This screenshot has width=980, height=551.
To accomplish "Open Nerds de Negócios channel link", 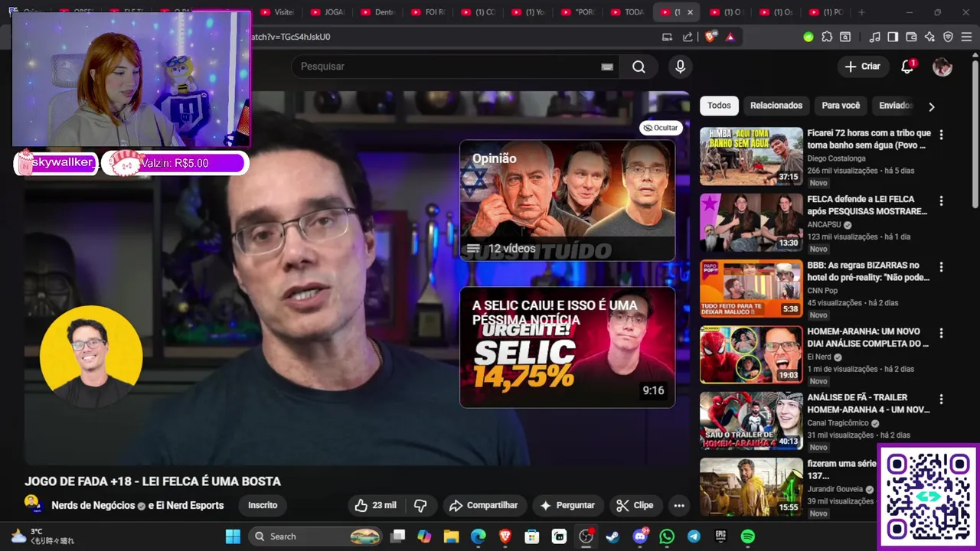I will click(93, 505).
